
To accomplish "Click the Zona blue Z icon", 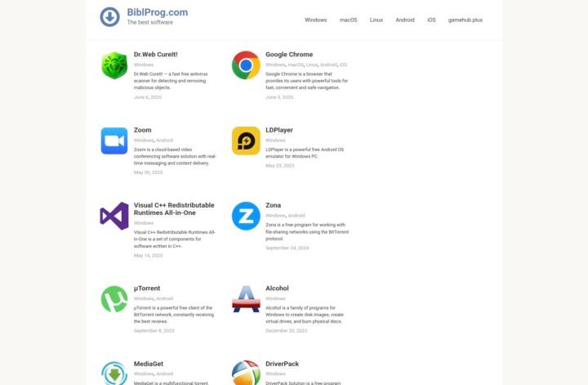I will (x=246, y=216).
